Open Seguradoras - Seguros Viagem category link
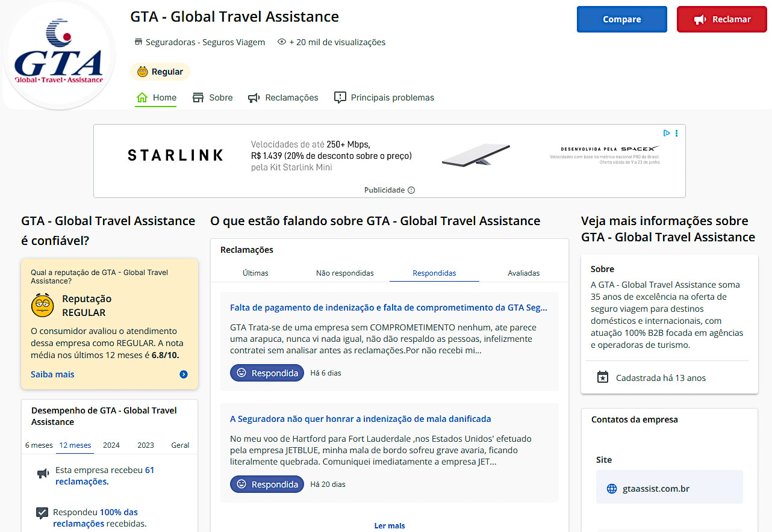This screenshot has height=532, width=772. coord(205,42)
